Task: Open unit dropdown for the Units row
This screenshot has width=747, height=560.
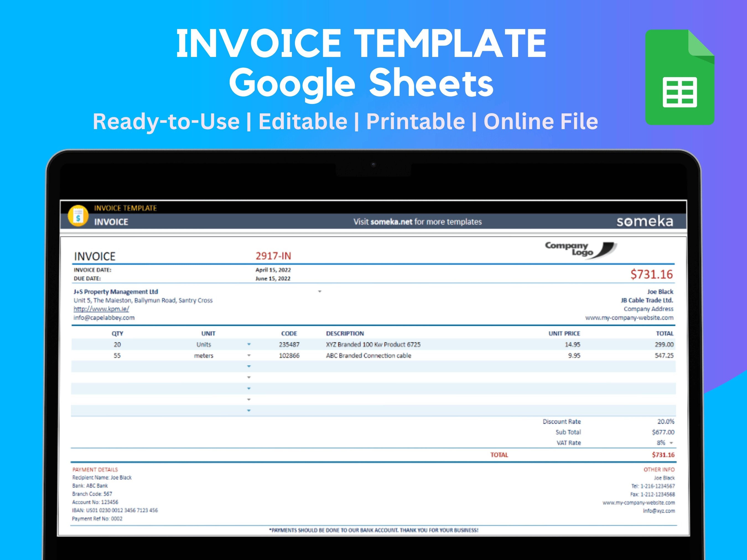Action: [249, 344]
